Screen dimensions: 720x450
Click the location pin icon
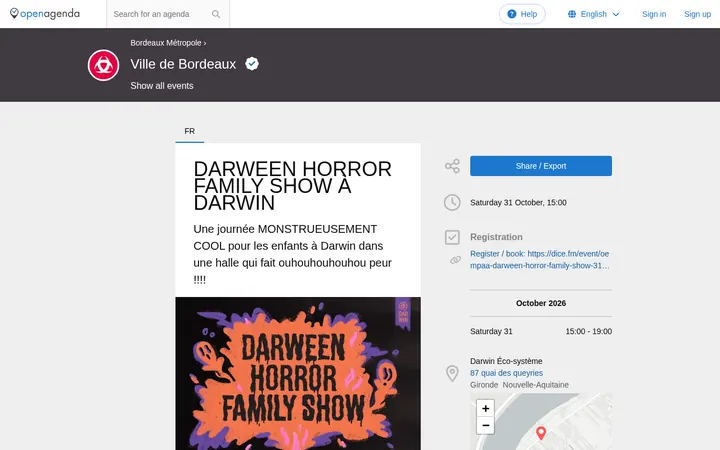(x=452, y=373)
